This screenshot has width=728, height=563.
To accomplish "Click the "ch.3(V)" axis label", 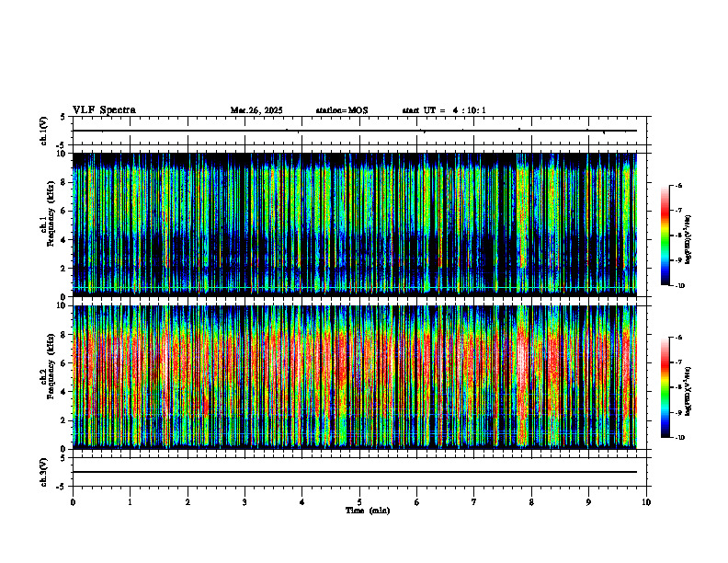I will (44, 472).
